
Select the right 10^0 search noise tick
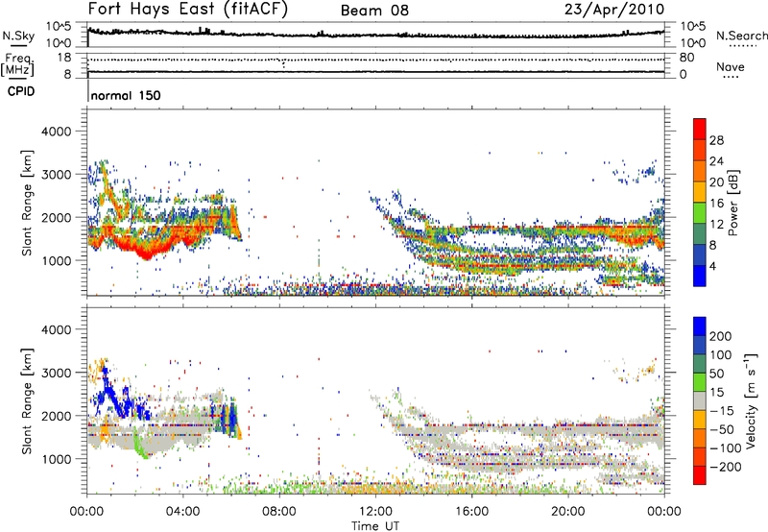click(692, 43)
